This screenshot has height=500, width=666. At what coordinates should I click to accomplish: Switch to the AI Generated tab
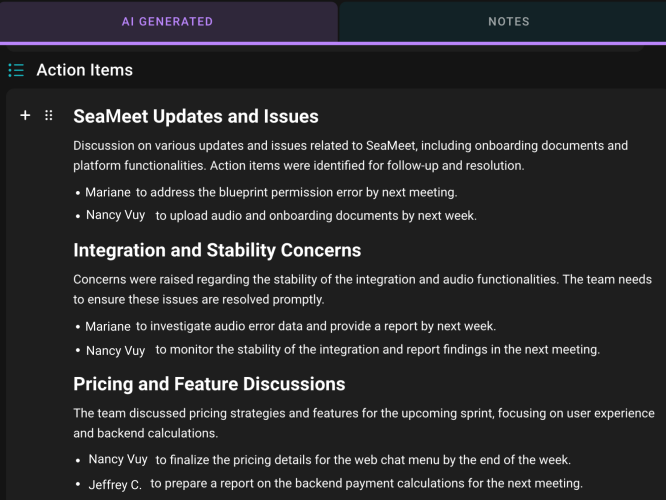[167, 21]
